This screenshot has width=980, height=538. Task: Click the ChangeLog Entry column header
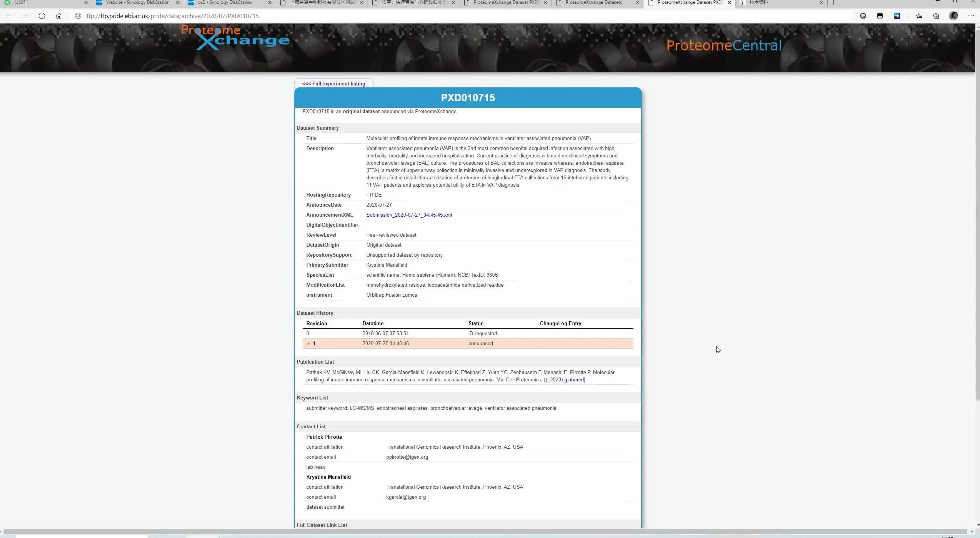560,323
